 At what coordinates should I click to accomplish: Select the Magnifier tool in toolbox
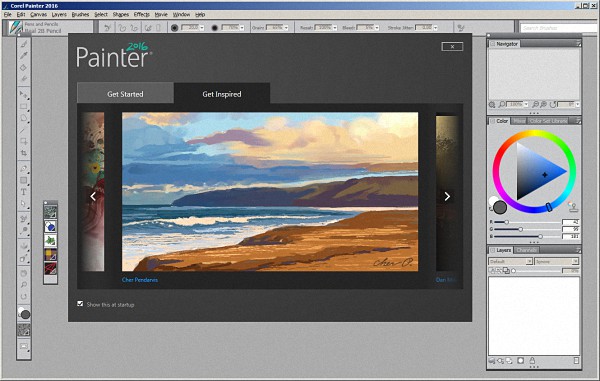point(24,285)
